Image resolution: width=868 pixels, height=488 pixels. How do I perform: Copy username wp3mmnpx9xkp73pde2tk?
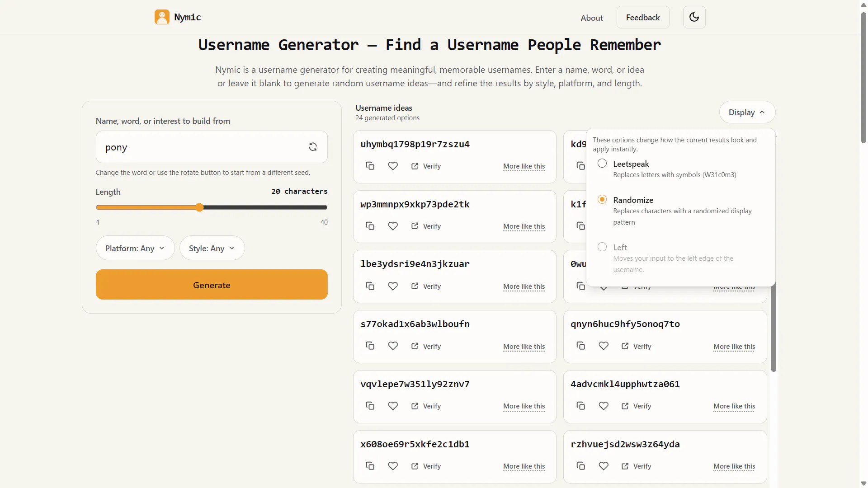(370, 226)
